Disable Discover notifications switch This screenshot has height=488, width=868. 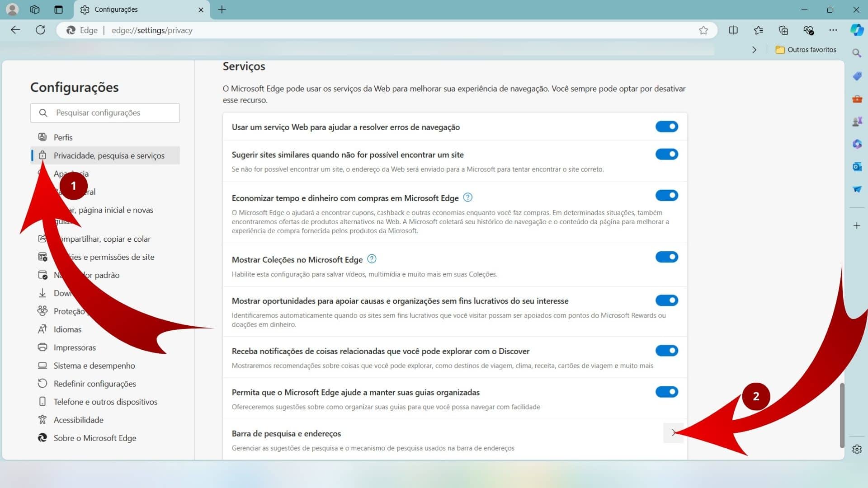[667, 350]
